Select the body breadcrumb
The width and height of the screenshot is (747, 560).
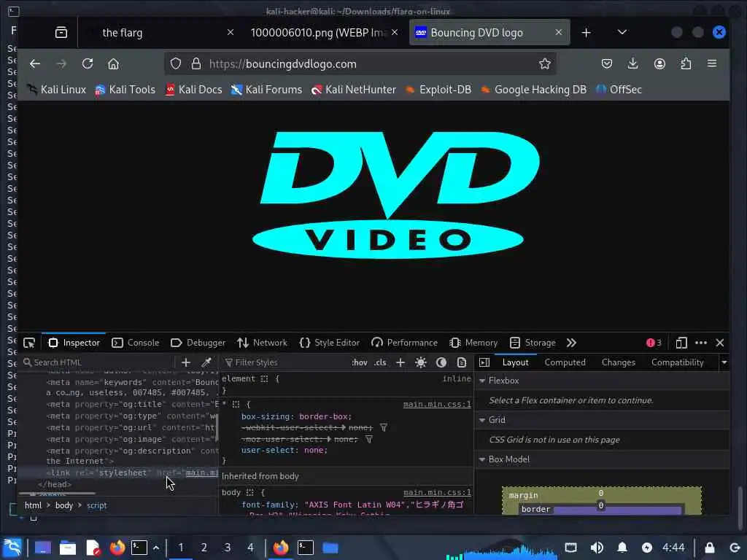pos(64,505)
